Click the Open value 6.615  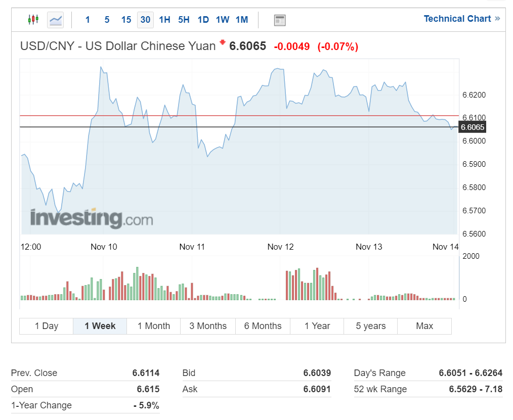[x=148, y=389]
